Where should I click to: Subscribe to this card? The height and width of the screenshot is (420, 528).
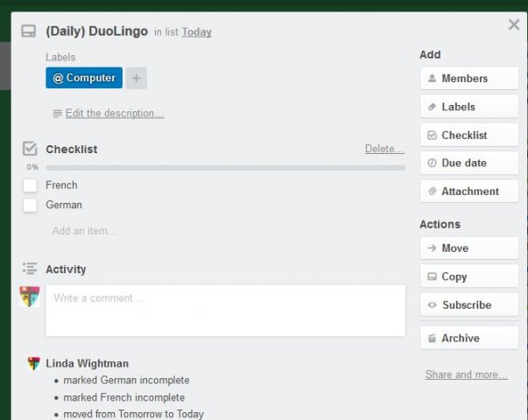pyautogui.click(x=469, y=304)
